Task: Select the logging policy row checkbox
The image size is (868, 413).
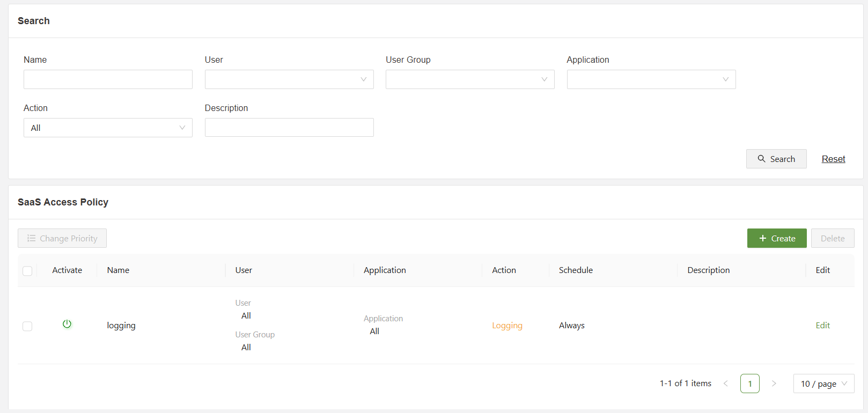Action: point(27,326)
